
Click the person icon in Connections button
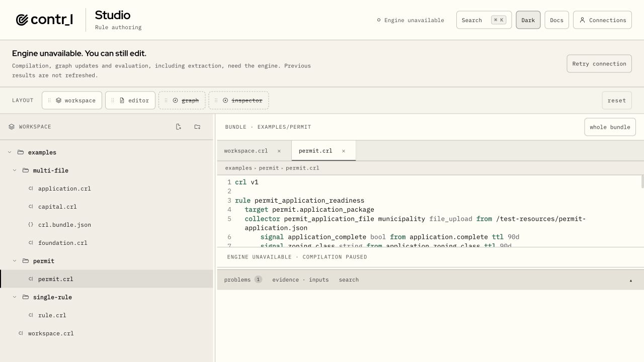582,20
